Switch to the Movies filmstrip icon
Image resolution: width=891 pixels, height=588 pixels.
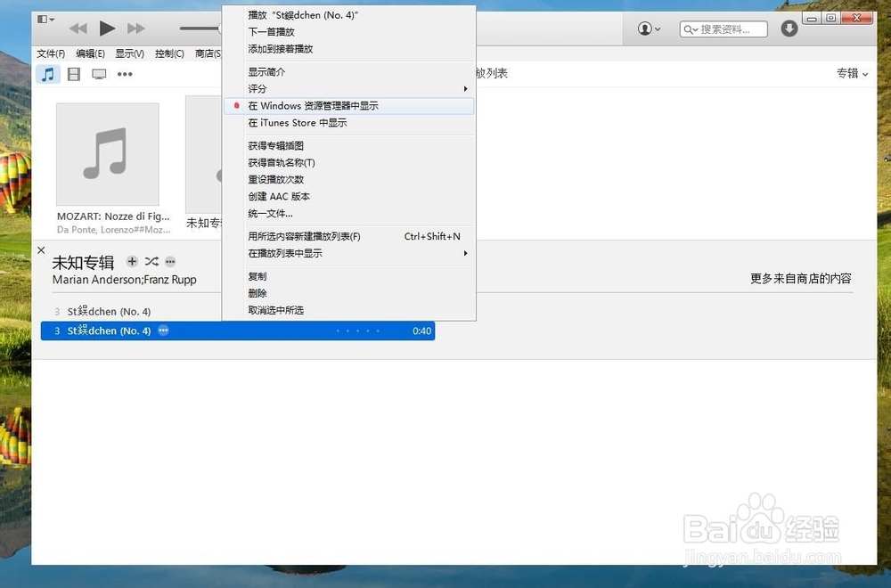73,74
